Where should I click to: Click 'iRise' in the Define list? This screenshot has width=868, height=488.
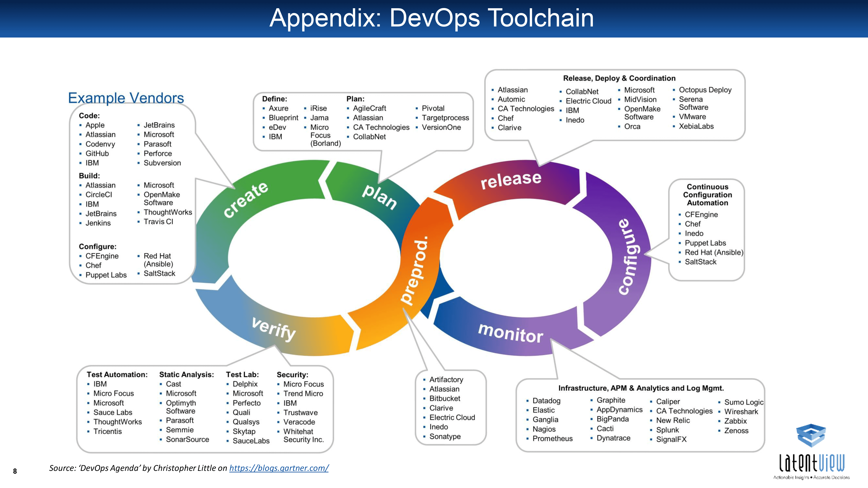319,108
